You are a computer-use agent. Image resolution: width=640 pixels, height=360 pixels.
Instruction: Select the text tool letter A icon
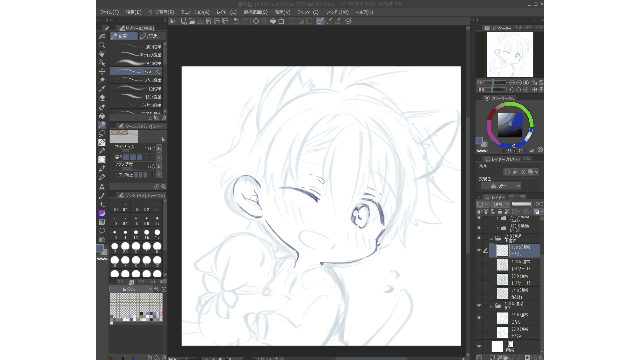coord(102,187)
